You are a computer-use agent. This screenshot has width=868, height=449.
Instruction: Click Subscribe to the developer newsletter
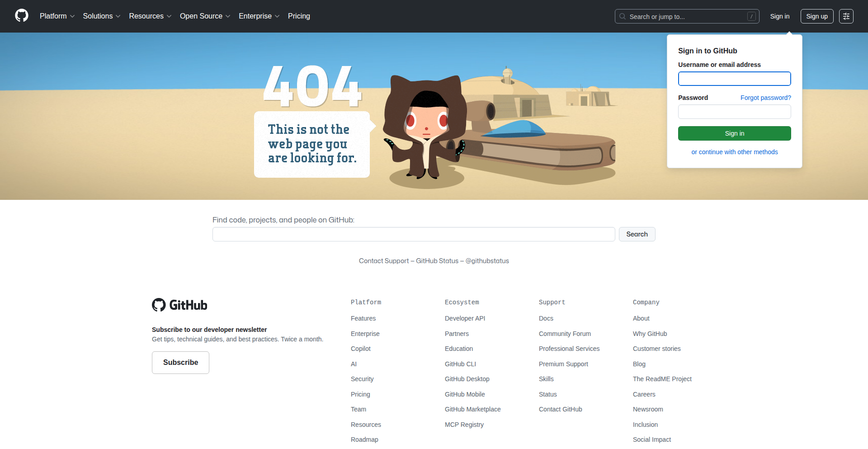click(x=180, y=362)
